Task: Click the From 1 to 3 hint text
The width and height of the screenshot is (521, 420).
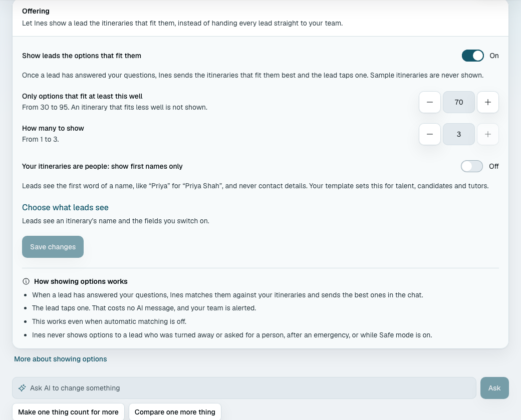Action: [x=40, y=140]
